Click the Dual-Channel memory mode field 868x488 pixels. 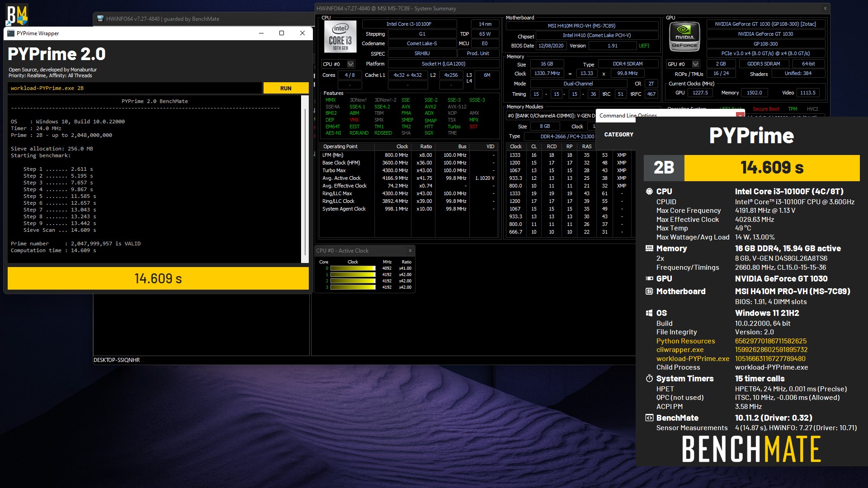pyautogui.click(x=578, y=84)
